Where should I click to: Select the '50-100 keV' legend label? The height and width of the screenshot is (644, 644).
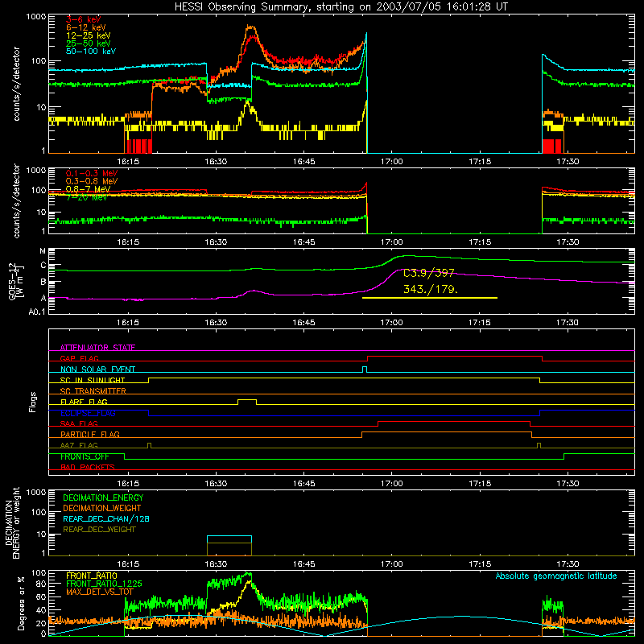[91, 52]
